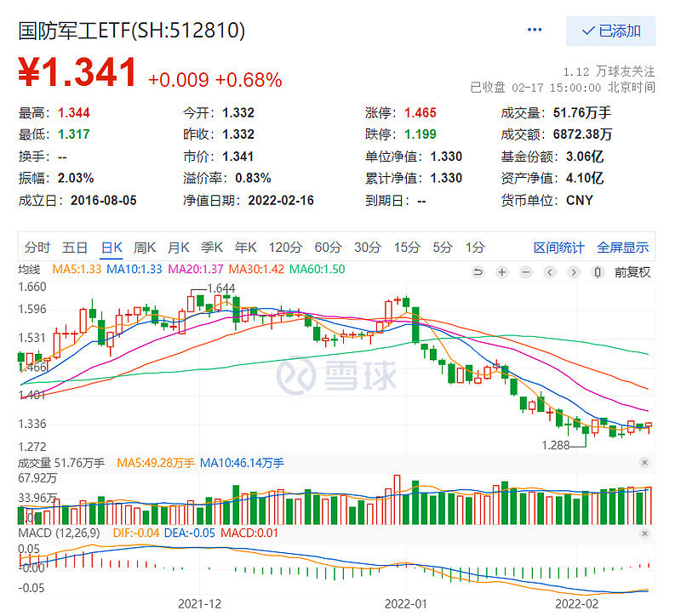This screenshot has height=616, width=681.
Task: Click the 溢价率 0.83% value
Action: (x=253, y=178)
